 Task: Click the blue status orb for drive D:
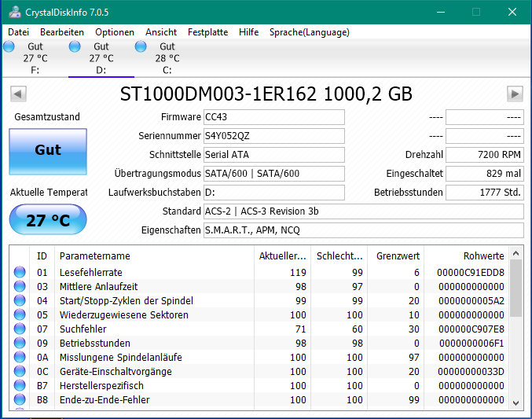tap(75, 46)
